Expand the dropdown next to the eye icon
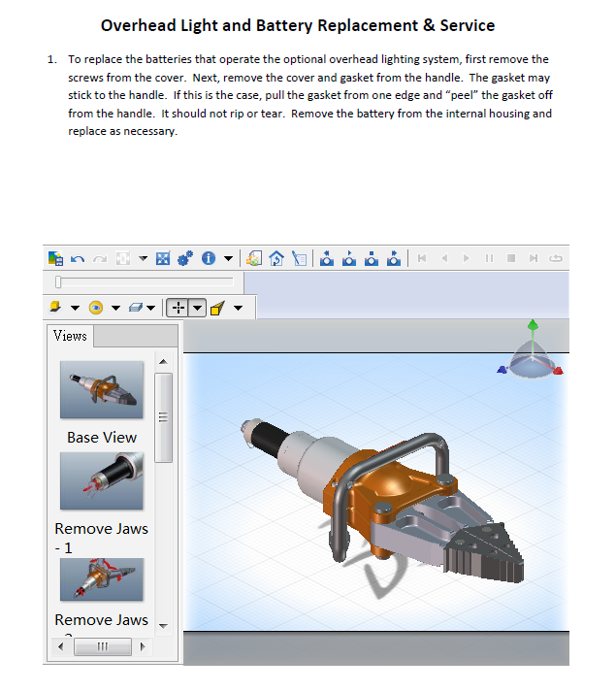Screen dimensions: 616x692 pos(115,308)
